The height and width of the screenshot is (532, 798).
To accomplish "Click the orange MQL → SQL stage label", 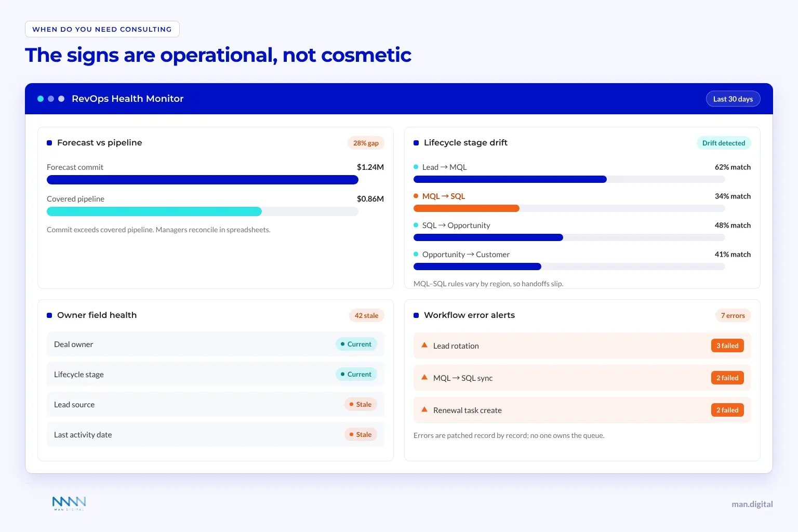I will tap(444, 196).
